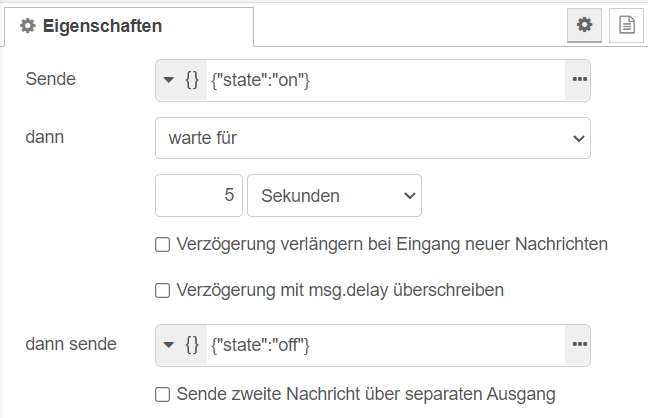Click JSON type icon in Sende field

coord(193,80)
